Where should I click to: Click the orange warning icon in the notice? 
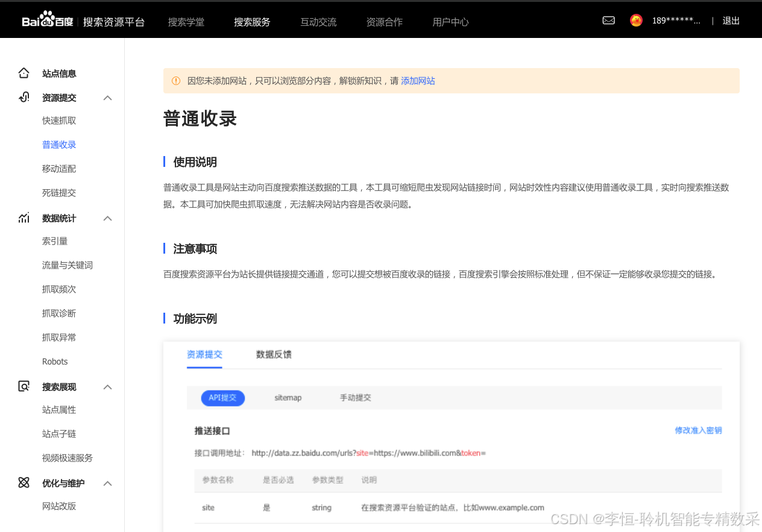coord(176,81)
